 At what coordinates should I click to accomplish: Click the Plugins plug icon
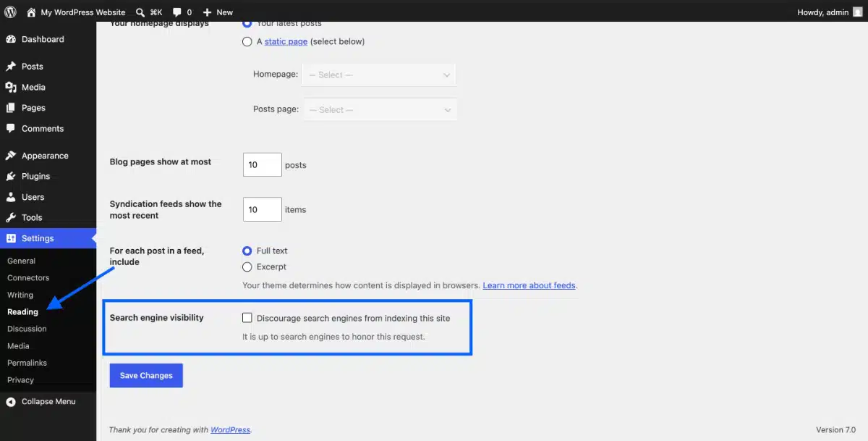pyautogui.click(x=11, y=176)
